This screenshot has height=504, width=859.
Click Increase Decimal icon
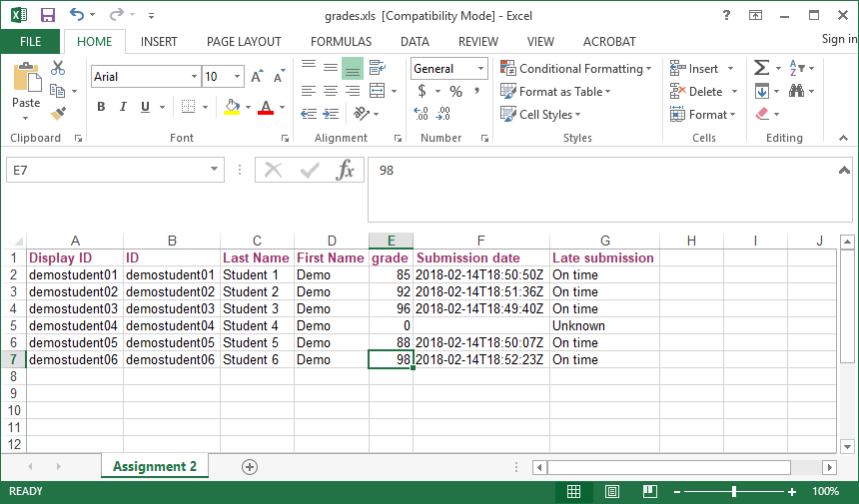(x=421, y=114)
